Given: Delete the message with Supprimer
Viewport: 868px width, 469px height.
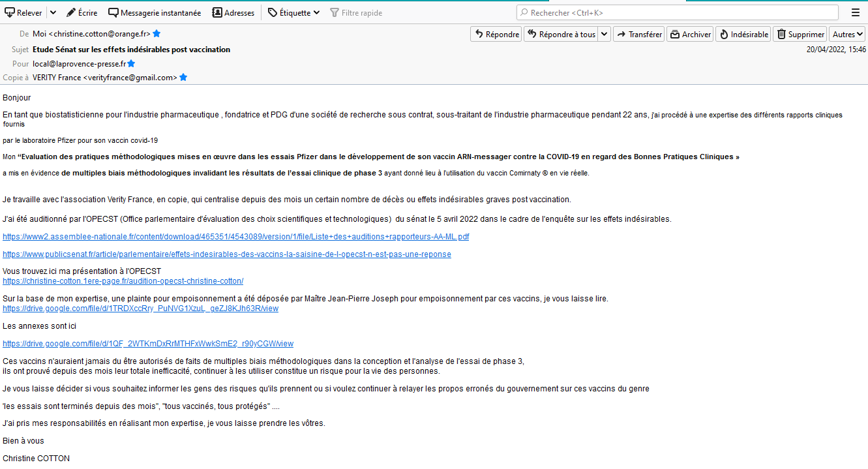Looking at the screenshot, I should (800, 35).
